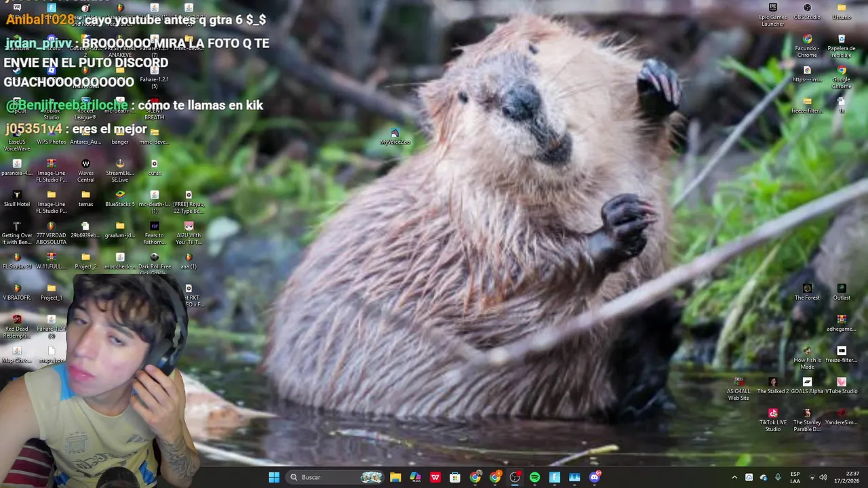Select the AI2U With You desktop icon
This screenshot has height=488, width=868.
(189, 232)
